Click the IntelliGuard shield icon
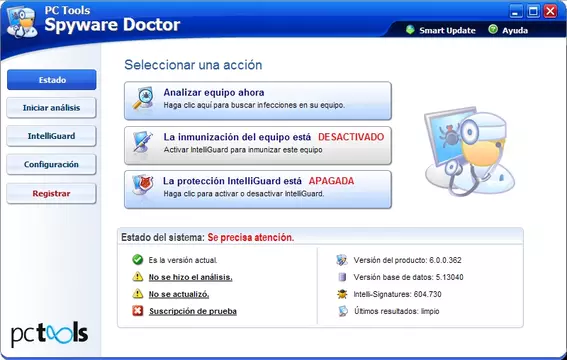The width and height of the screenshot is (567, 360). (142, 185)
